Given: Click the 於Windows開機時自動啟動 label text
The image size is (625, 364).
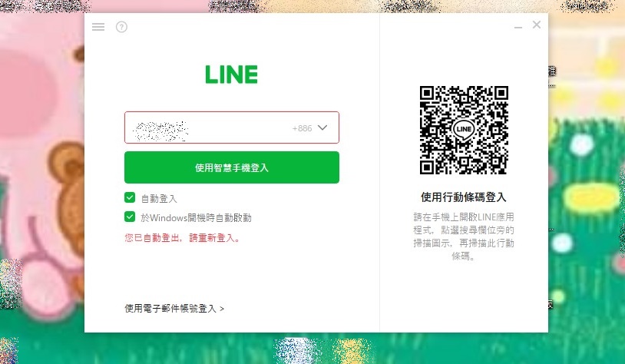Looking at the screenshot, I should (196, 217).
